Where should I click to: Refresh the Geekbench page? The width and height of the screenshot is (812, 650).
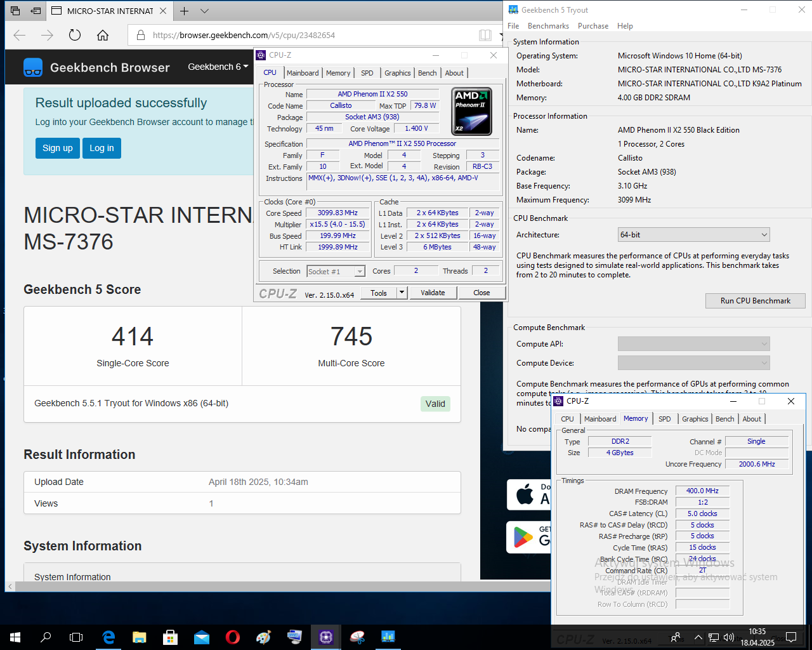75,35
